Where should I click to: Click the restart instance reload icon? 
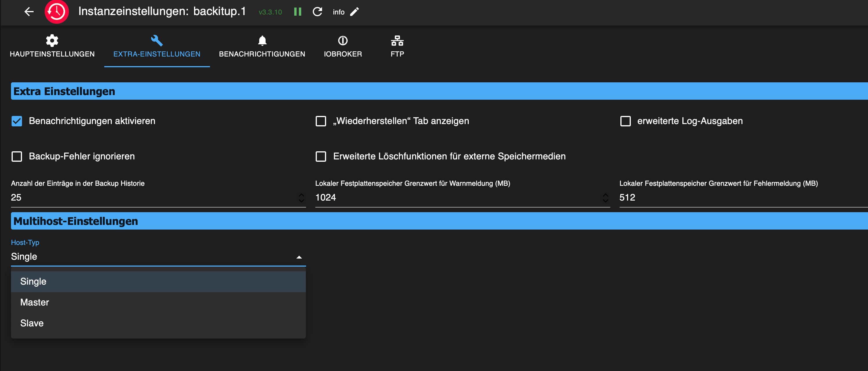(317, 12)
